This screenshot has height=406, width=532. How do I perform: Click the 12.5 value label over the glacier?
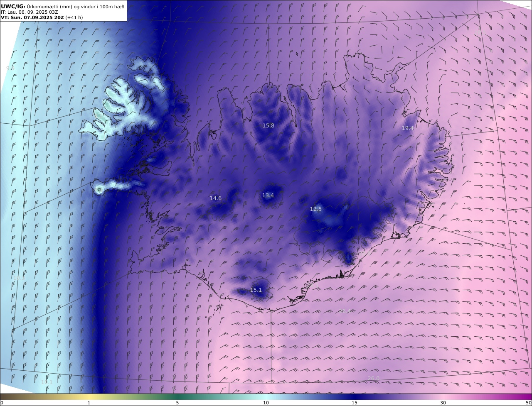click(316, 209)
